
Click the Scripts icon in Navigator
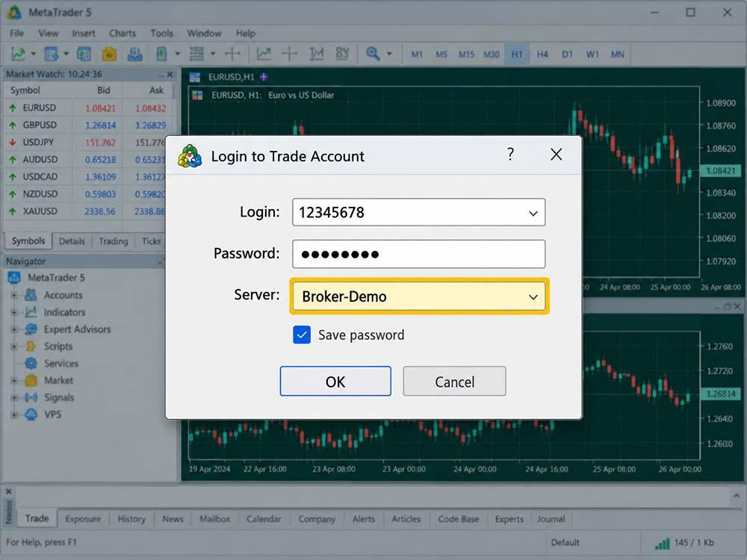click(31, 346)
